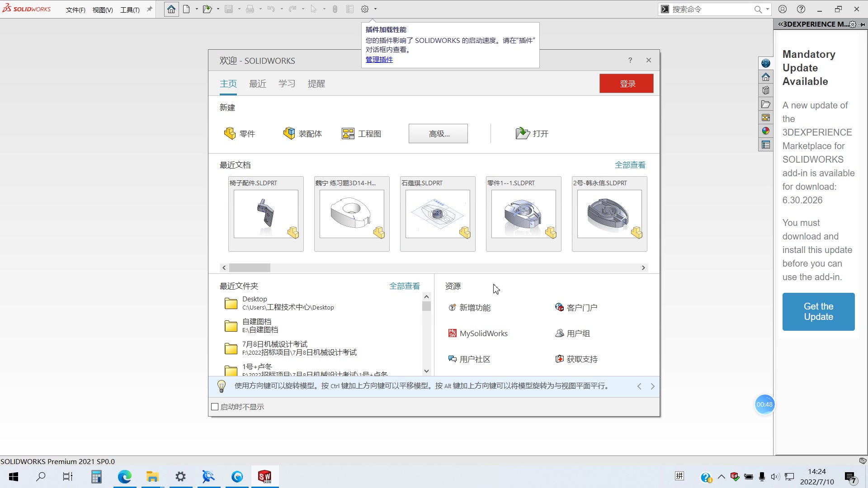Create a new 零件 (part) document
868x488 pixels.
240,133
